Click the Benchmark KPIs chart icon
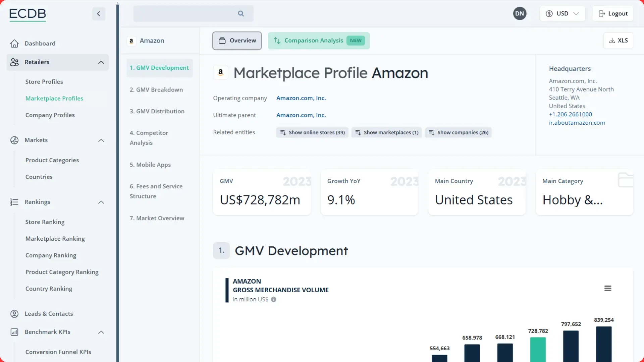Screen dimensions: 644x362 pyautogui.click(x=14, y=332)
